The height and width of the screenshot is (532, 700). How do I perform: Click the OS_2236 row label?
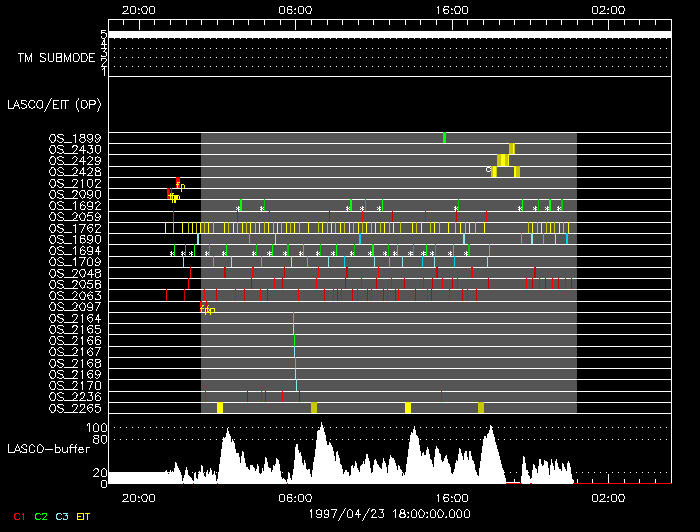[x=74, y=396]
